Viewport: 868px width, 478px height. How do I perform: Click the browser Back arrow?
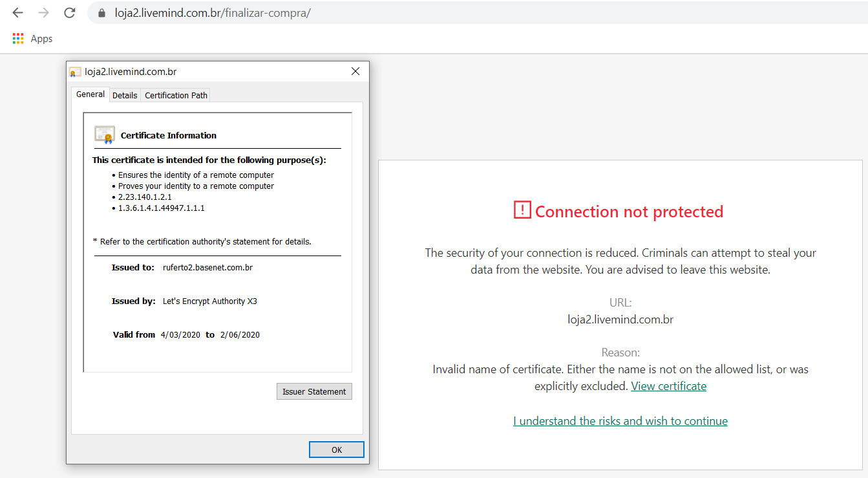pyautogui.click(x=17, y=13)
